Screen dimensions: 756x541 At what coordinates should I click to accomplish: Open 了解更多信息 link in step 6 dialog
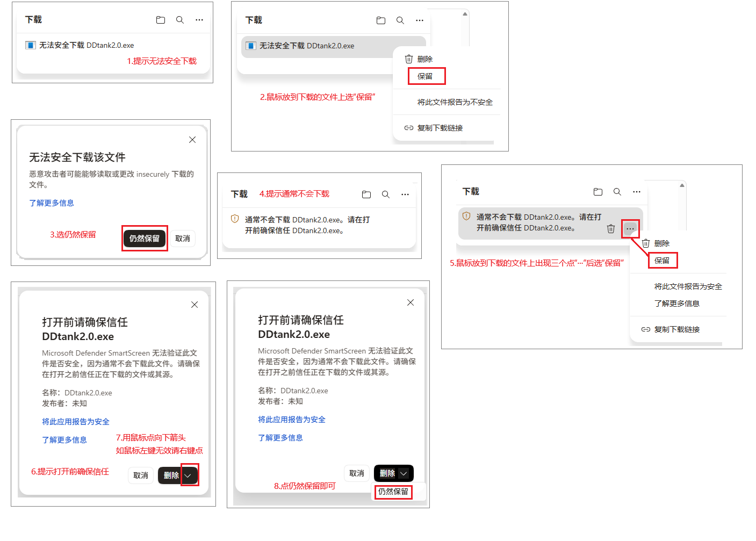(64, 440)
